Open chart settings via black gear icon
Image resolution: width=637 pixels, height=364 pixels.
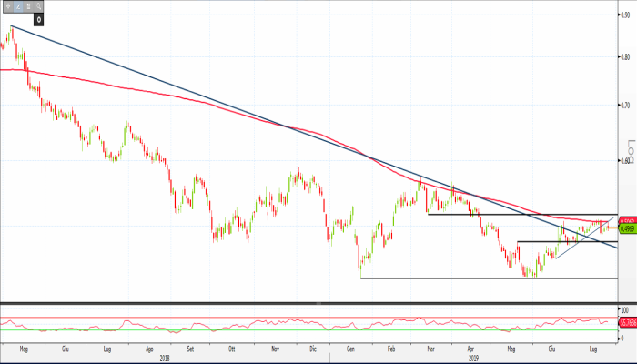(39, 18)
